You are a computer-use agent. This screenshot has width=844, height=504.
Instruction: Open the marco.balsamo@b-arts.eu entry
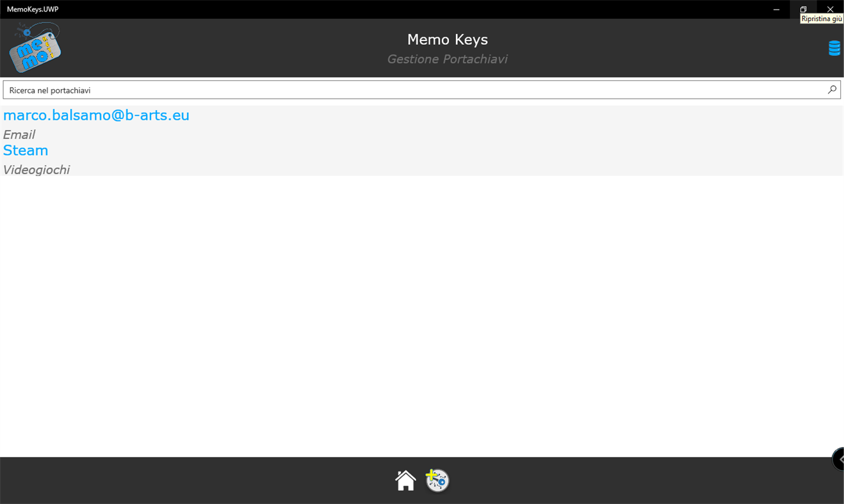pos(96,115)
